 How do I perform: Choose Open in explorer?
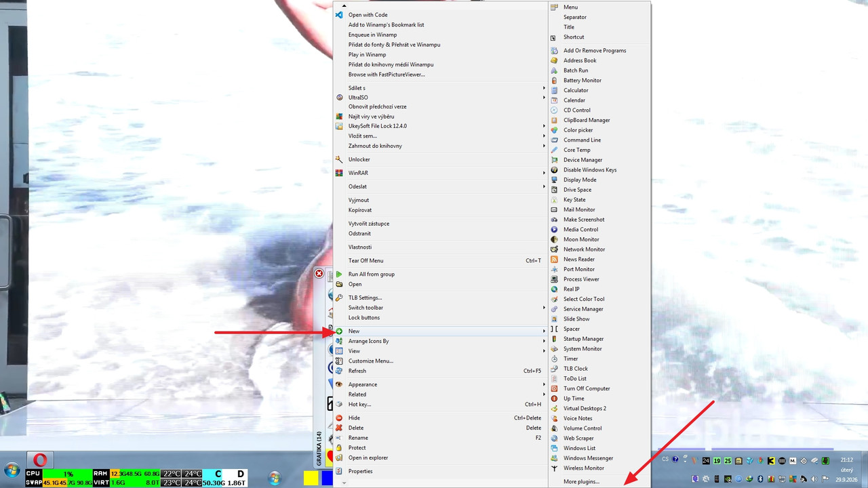click(x=440, y=457)
